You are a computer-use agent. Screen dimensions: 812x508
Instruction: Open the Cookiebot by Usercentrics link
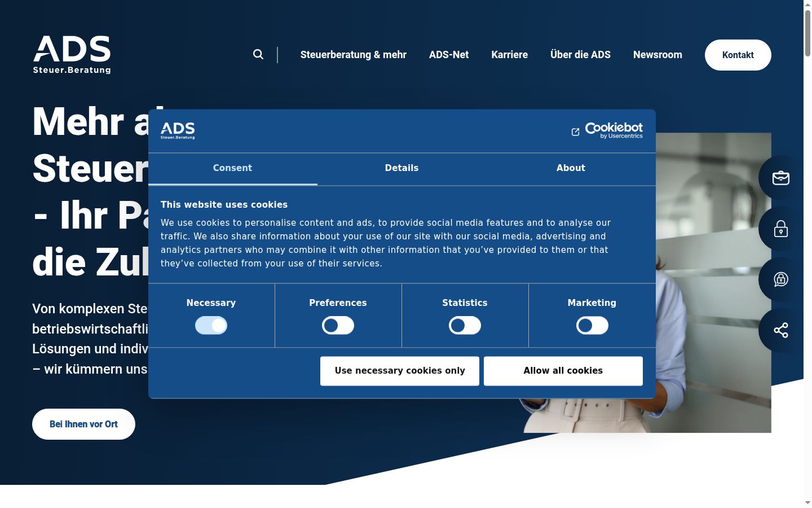coord(607,130)
